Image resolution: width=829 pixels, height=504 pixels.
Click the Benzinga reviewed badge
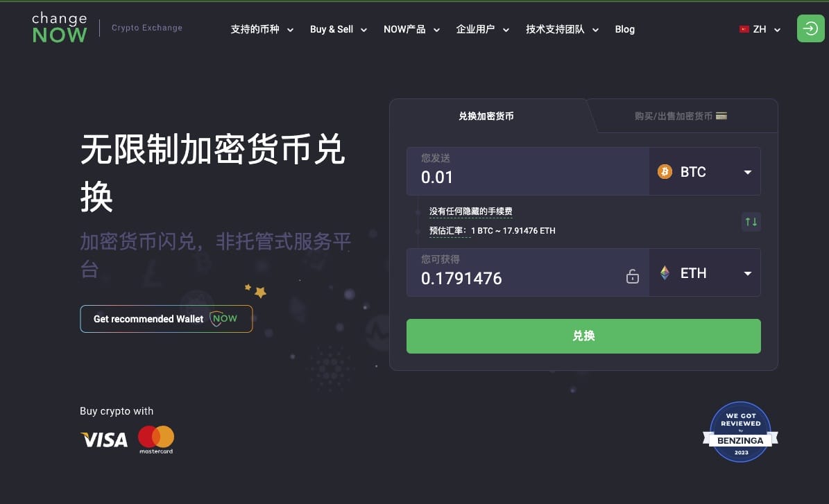coord(740,432)
